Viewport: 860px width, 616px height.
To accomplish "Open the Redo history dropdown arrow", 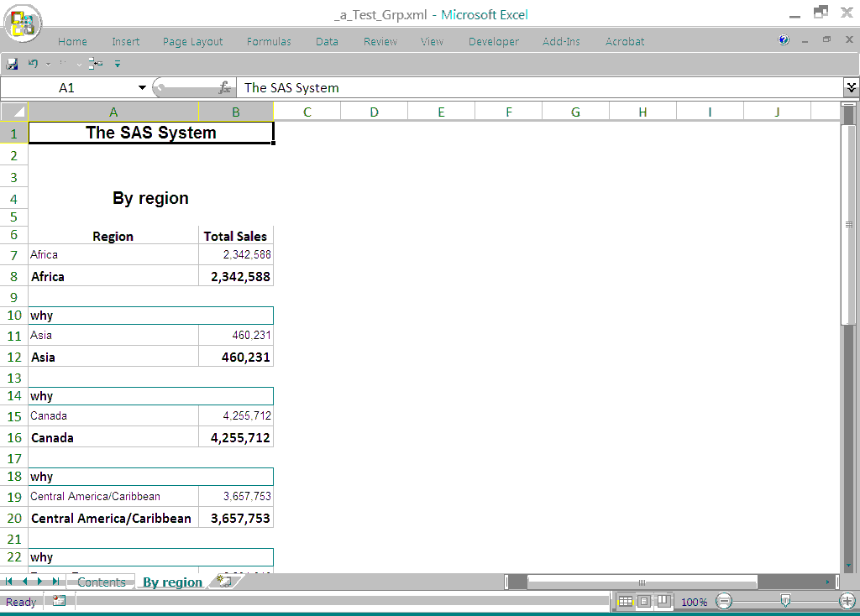I will (x=80, y=64).
